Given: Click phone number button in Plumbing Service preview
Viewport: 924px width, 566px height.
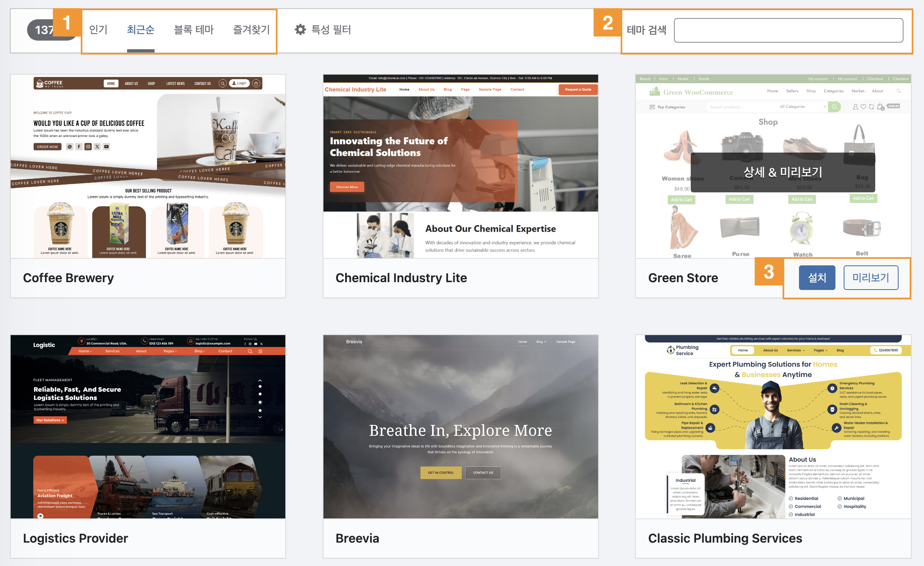Looking at the screenshot, I should (x=886, y=350).
